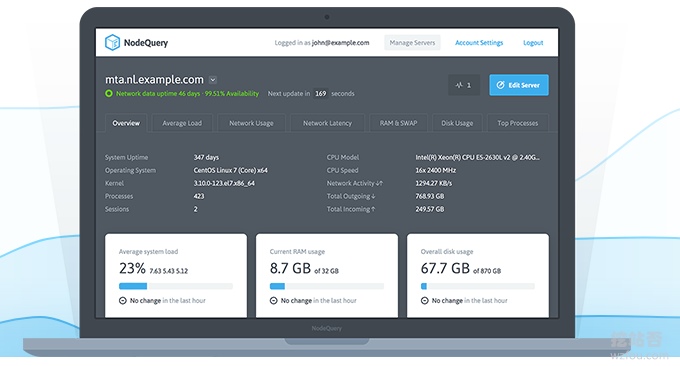Viewport: 680px width, 366px height.
Task: Click the Average system load progress bar
Action: pos(176,286)
